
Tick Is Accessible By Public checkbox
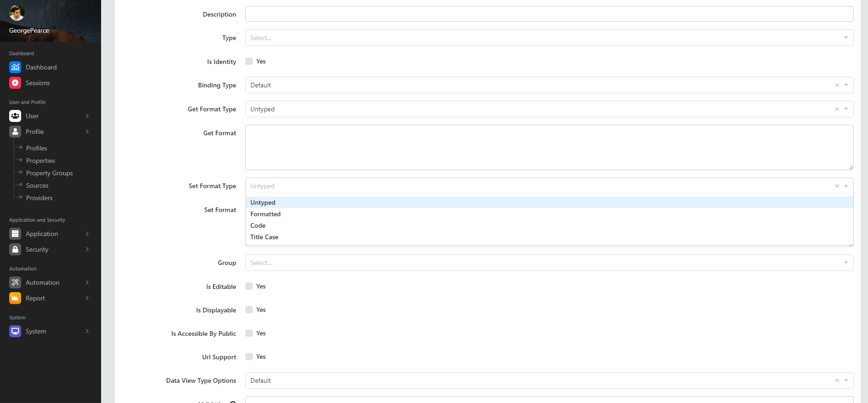pyautogui.click(x=249, y=333)
